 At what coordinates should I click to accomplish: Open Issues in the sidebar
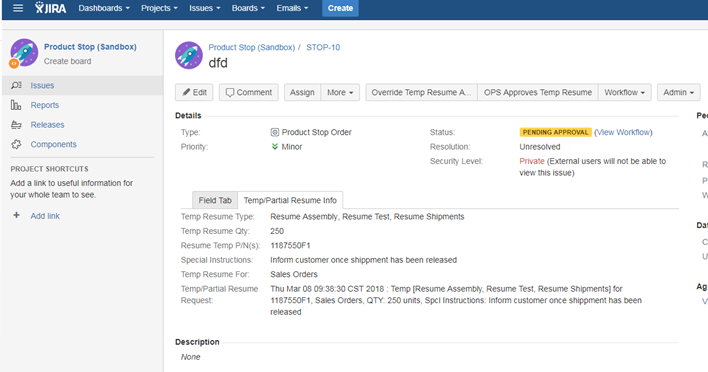[x=42, y=85]
